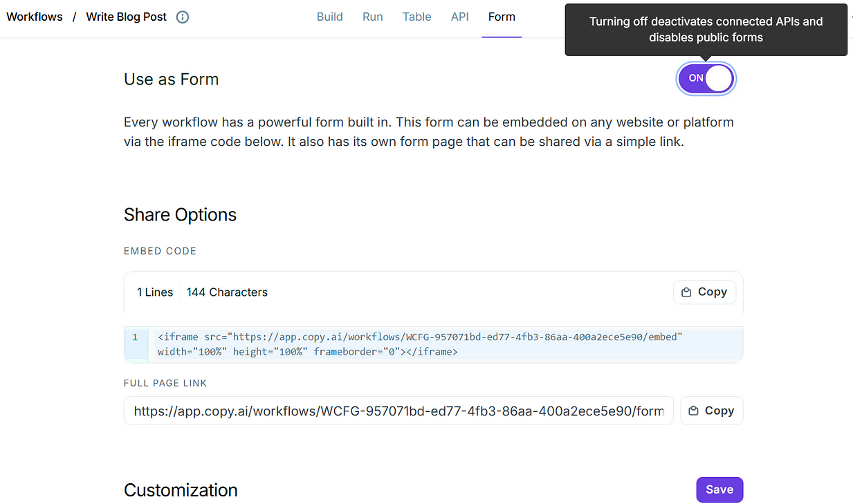Click the iframe embed code text
Image resolution: width=853 pixels, height=504 pixels.
tap(419, 344)
